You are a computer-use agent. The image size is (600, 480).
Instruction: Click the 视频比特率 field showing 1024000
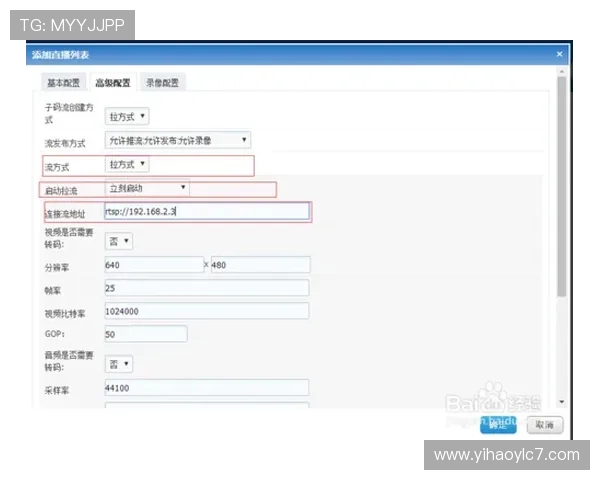click(x=206, y=312)
